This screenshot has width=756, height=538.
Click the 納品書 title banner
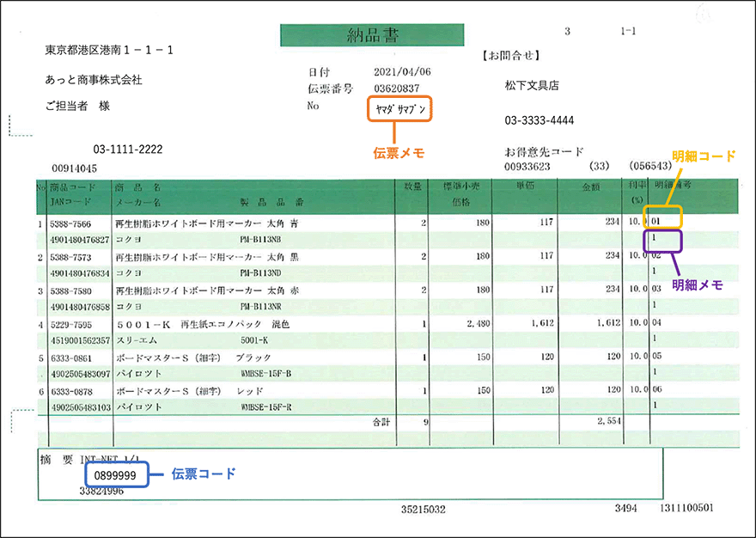(372, 35)
